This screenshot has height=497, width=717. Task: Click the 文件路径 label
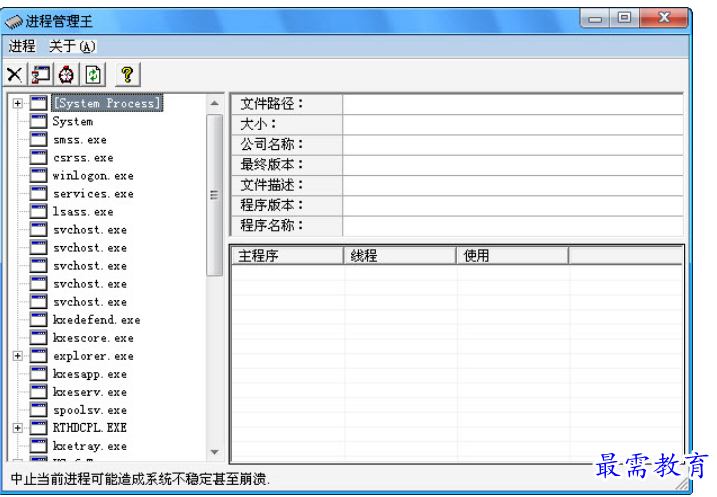(272, 104)
